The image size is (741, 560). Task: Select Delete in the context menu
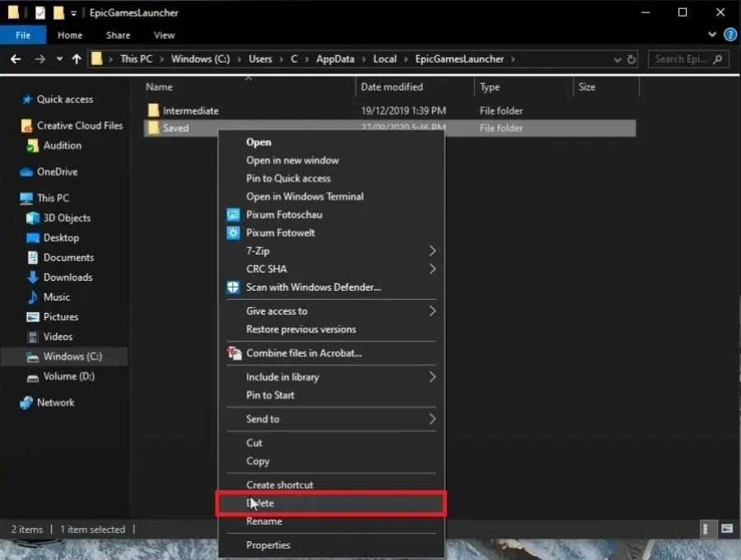click(331, 503)
